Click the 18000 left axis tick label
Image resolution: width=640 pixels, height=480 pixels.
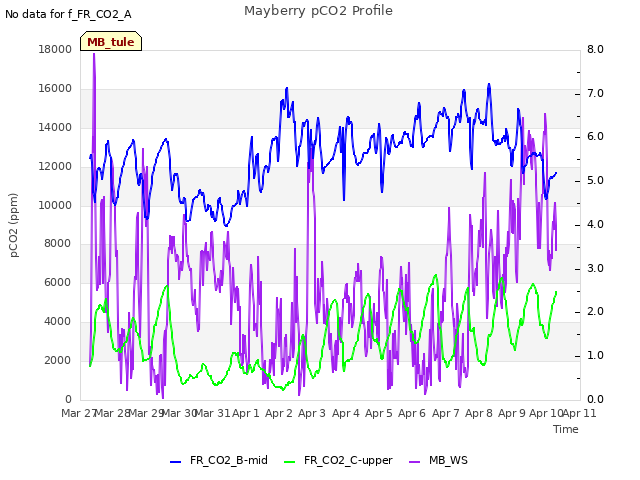[x=55, y=49]
